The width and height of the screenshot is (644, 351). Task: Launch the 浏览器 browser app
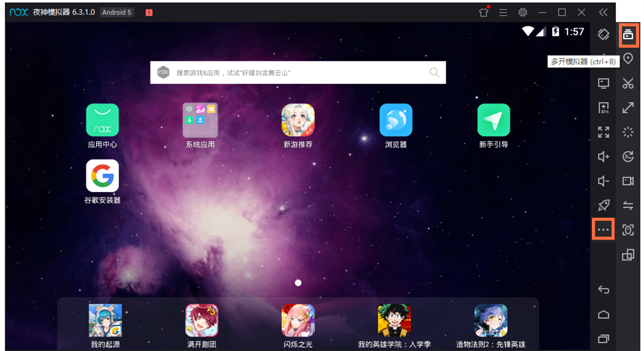[x=395, y=125]
